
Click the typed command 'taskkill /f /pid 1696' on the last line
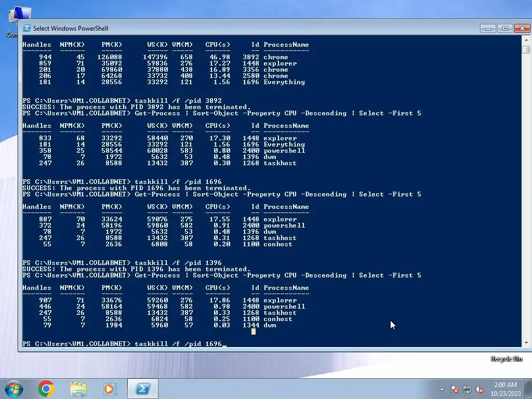(x=178, y=344)
